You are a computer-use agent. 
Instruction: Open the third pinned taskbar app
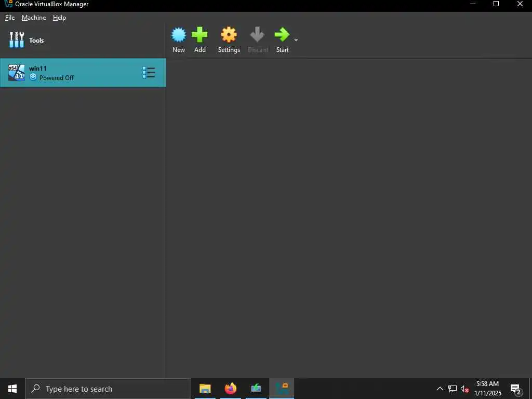point(256,389)
